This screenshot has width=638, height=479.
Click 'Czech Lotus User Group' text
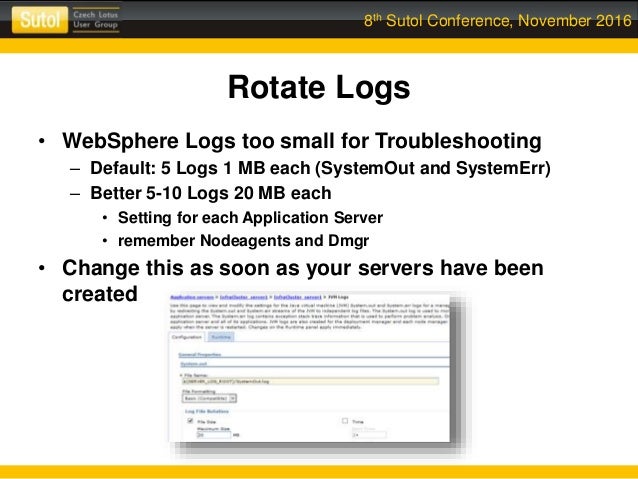tap(96, 20)
